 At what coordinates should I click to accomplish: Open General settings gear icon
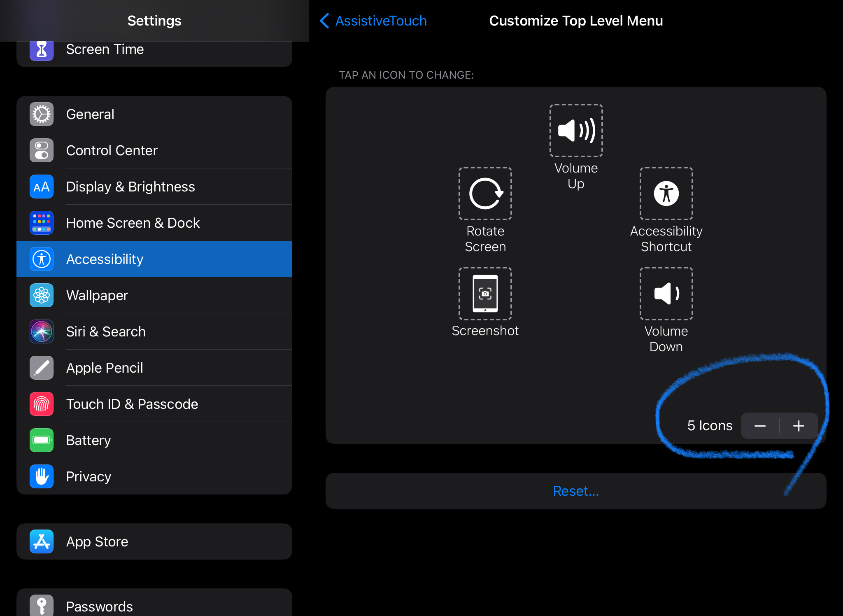coord(42,114)
